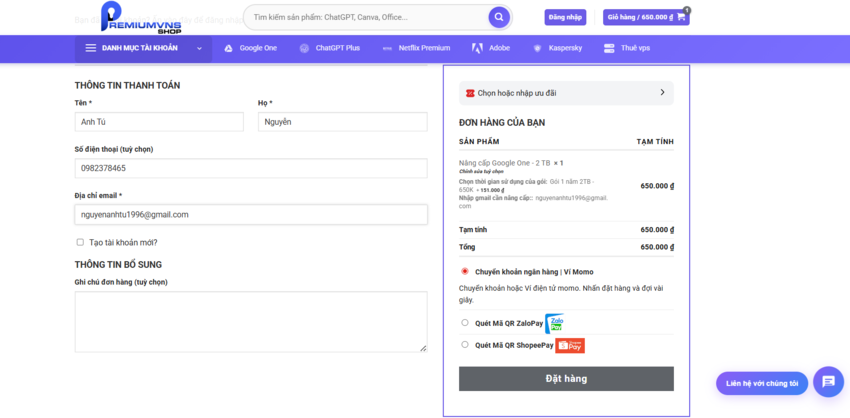Open Google One menu item
850x418 pixels.
click(x=250, y=48)
